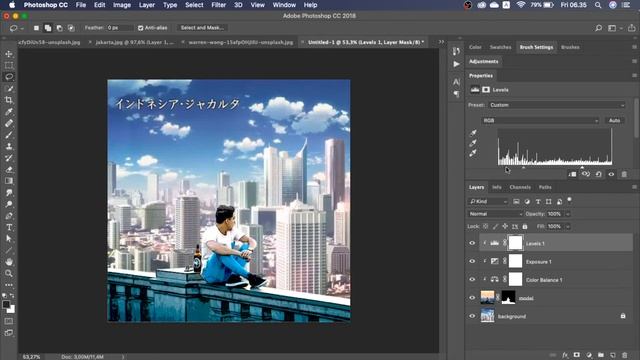
Task: Select the History Brush tool
Action: pos(9,158)
